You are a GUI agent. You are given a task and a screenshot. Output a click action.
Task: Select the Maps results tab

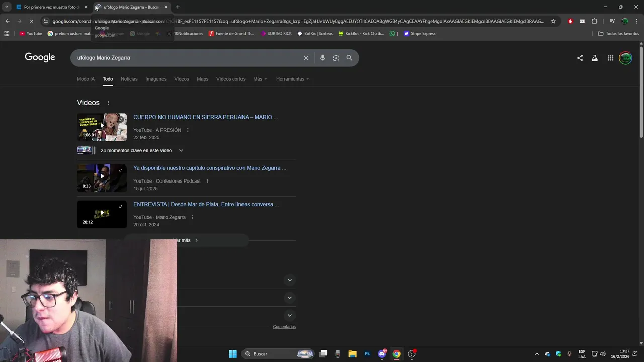click(202, 79)
